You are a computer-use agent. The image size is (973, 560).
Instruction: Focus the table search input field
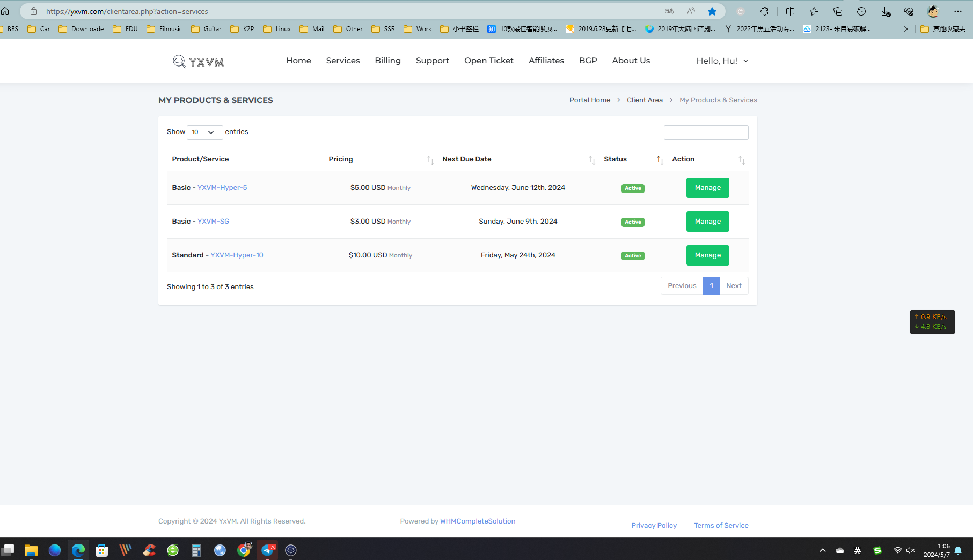706,132
